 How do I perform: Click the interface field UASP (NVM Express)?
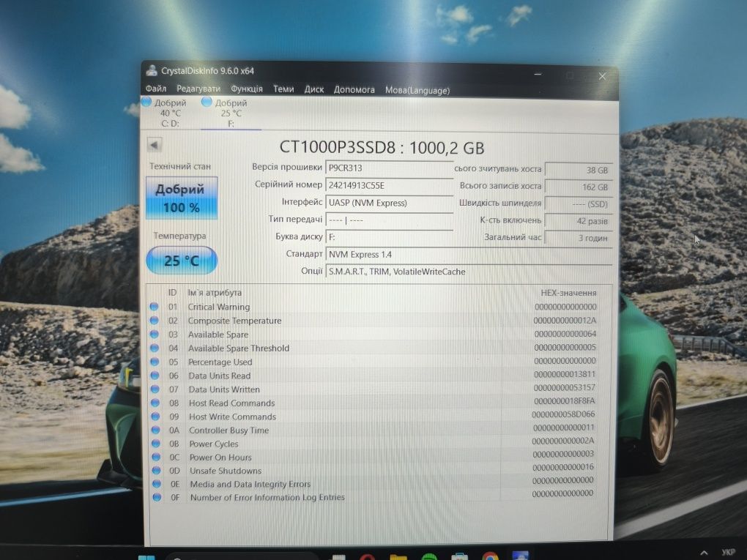[x=389, y=203]
